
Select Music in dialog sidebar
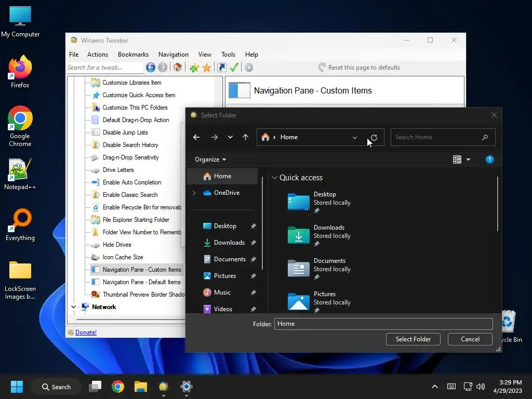[x=223, y=292]
